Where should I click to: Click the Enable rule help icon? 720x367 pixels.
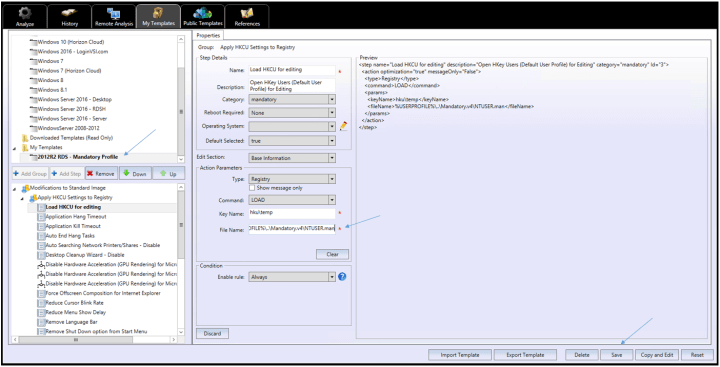pos(342,277)
